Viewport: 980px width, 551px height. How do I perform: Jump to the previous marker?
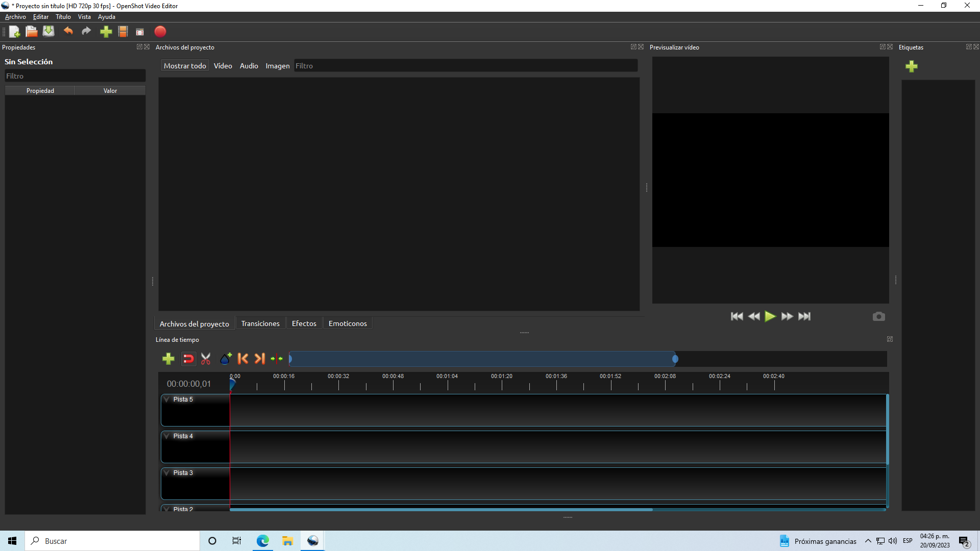click(x=243, y=359)
